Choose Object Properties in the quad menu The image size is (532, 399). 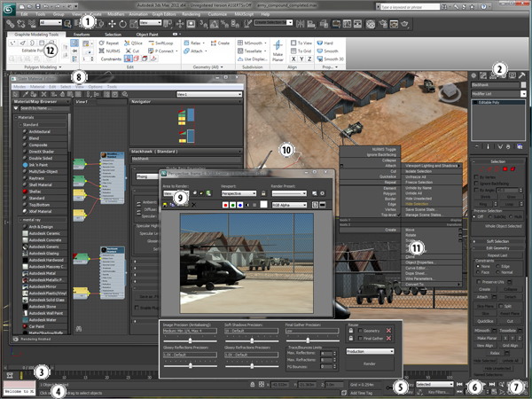click(x=419, y=264)
